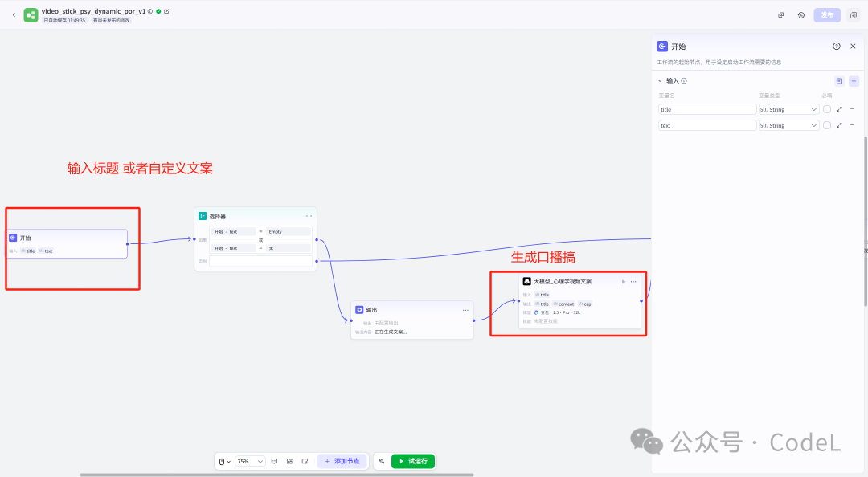Mark text variable as required
The height and width of the screenshot is (477, 868).
click(x=827, y=125)
